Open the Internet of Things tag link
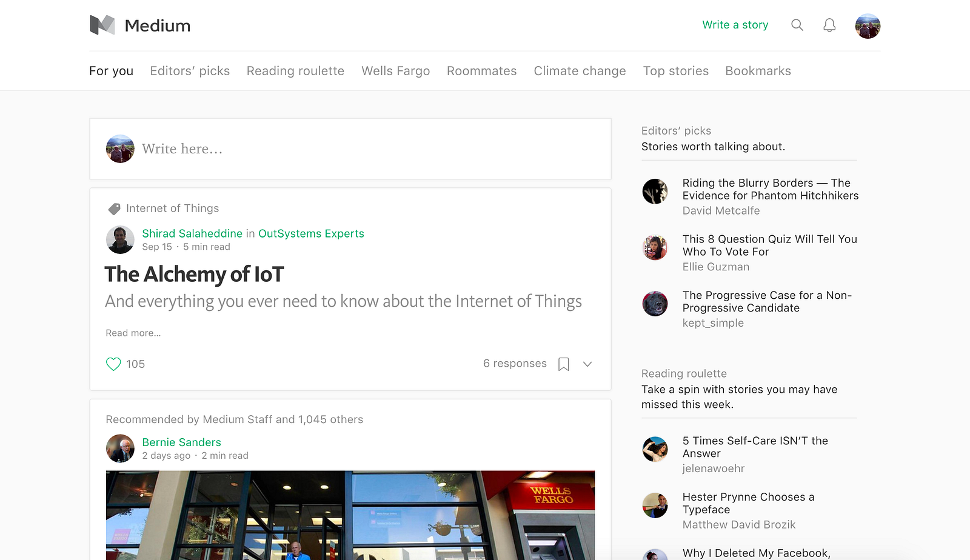Image resolution: width=970 pixels, height=560 pixels. pyautogui.click(x=172, y=208)
